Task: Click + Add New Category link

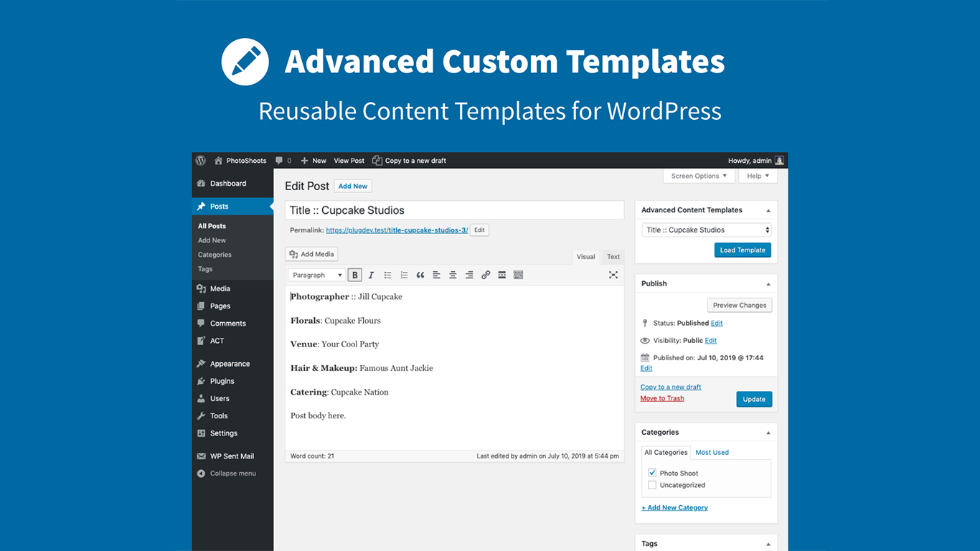Action: [674, 507]
